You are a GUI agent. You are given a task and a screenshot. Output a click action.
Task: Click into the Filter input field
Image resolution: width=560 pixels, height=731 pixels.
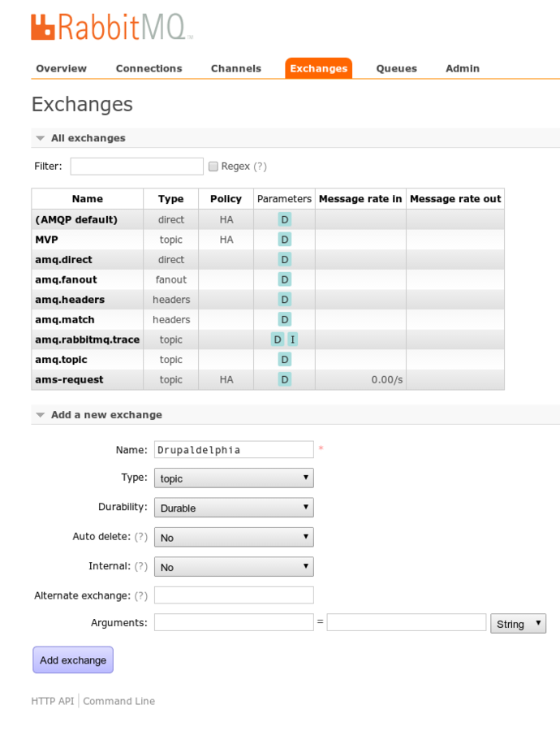click(x=137, y=167)
